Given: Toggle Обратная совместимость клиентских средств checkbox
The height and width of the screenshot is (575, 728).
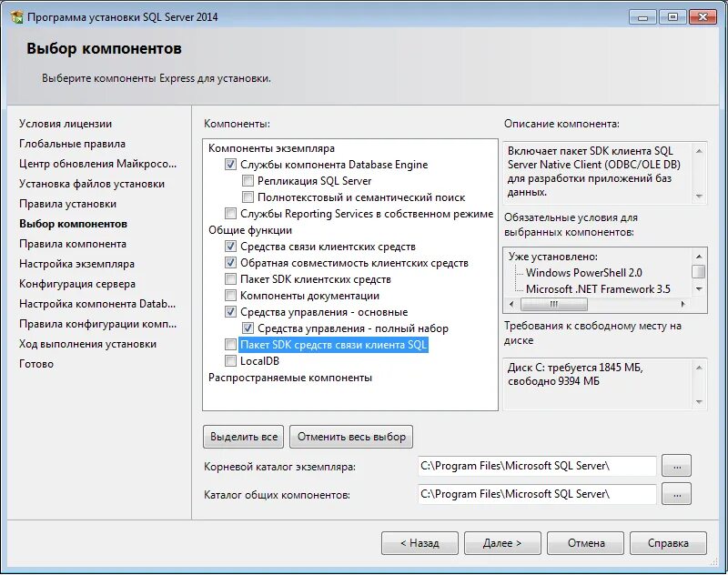Looking at the screenshot, I should 230,263.
